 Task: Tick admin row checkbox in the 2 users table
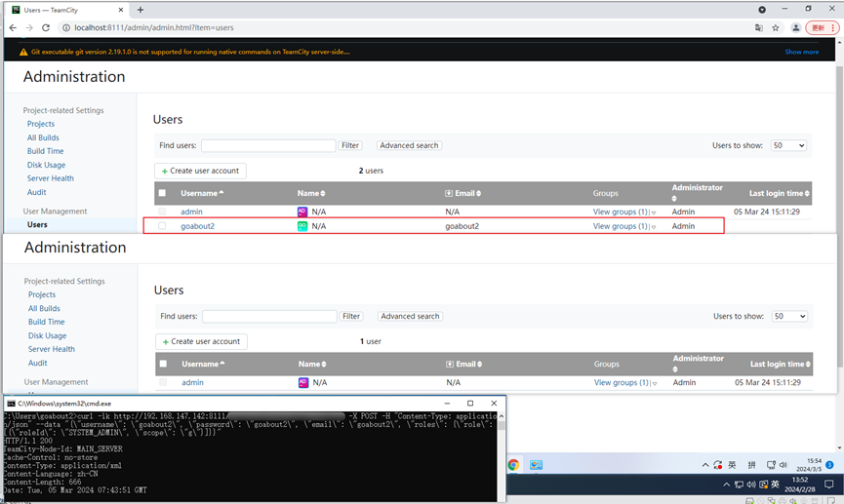click(x=162, y=212)
